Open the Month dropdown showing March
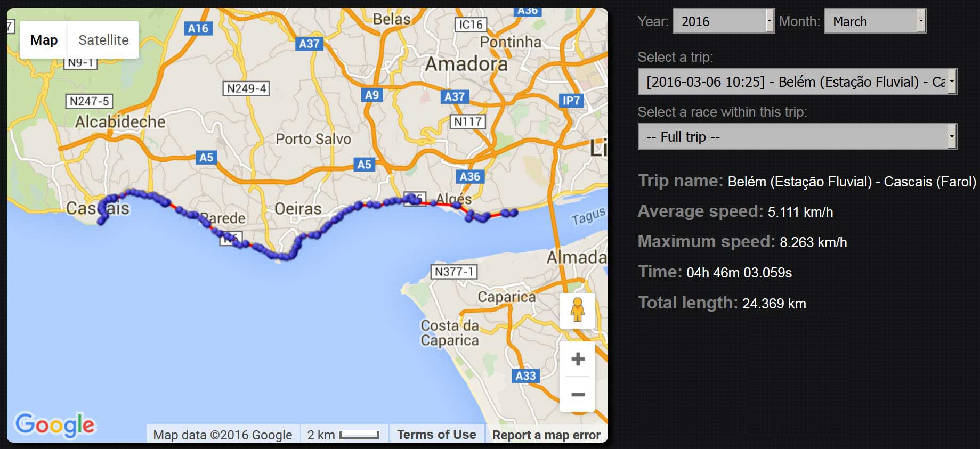The image size is (980, 449). coord(875,21)
